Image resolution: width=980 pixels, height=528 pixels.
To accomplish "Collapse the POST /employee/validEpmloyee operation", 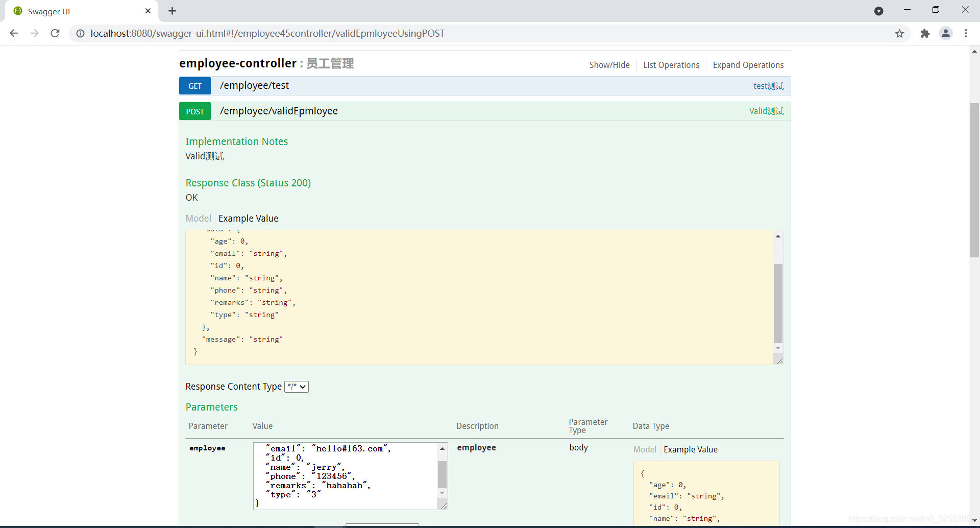I will point(279,111).
